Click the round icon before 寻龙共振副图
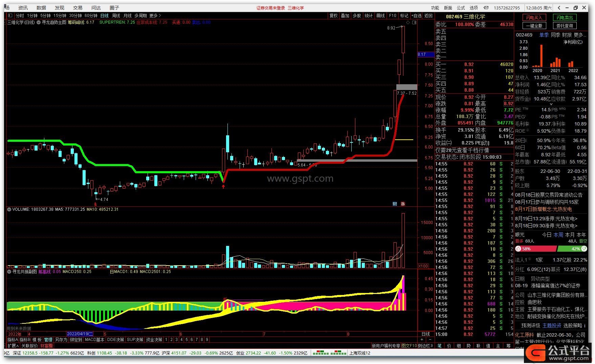 click(x=9, y=272)
